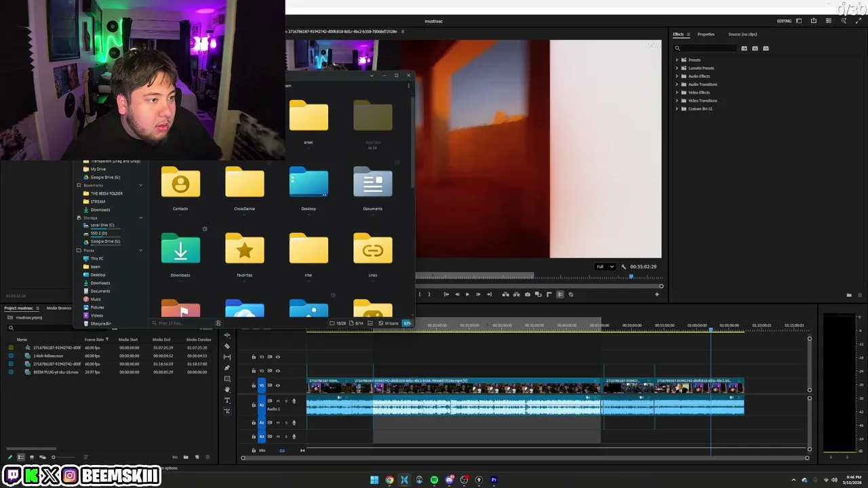Expand Video Effects folder
The height and width of the screenshot is (488, 868).
tap(677, 92)
